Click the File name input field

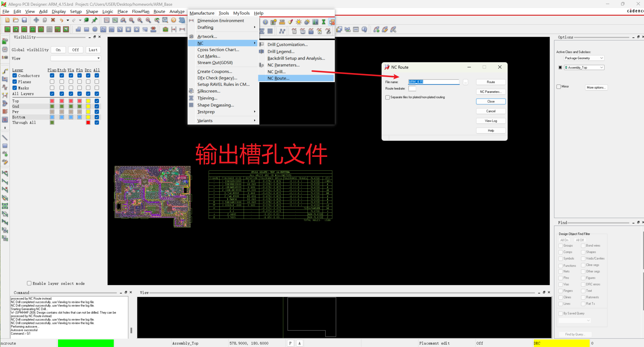pos(434,82)
